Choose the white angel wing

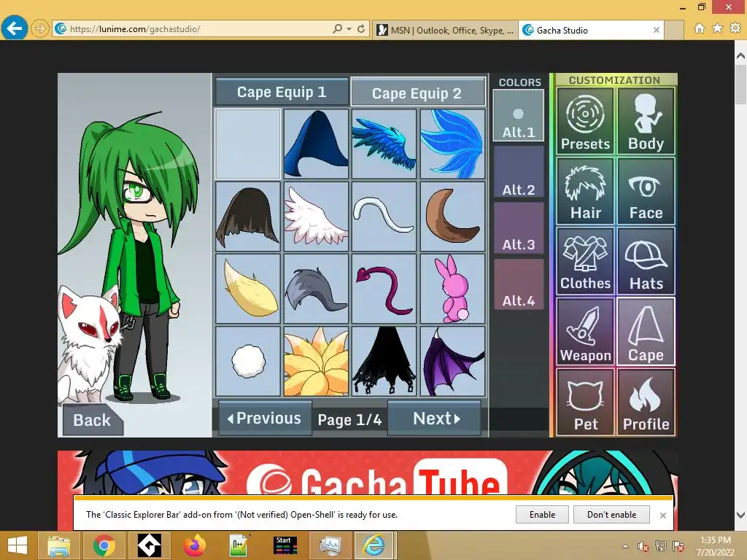point(316,216)
